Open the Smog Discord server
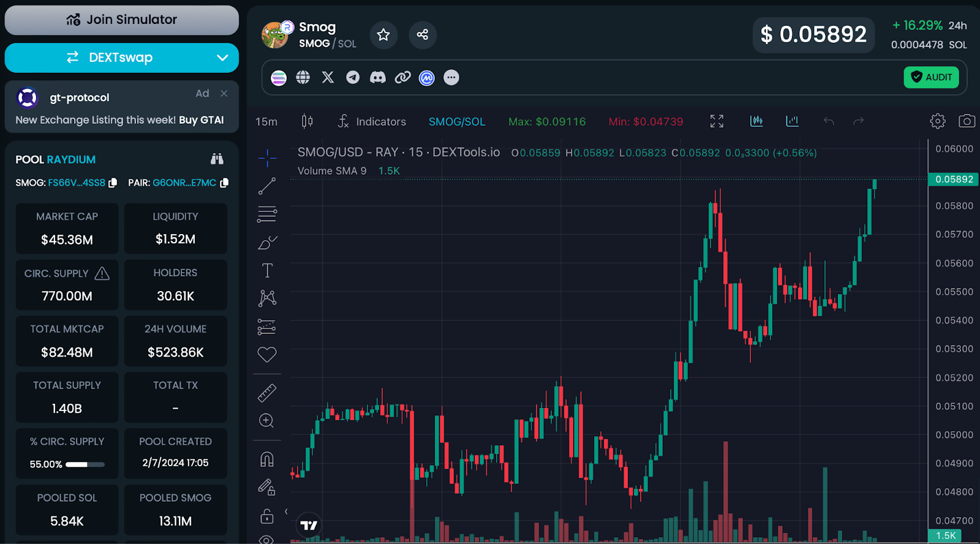The height and width of the screenshot is (544, 980). tap(378, 78)
